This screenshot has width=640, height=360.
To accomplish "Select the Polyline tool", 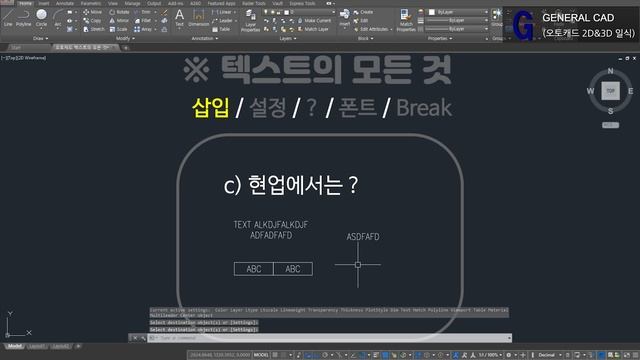I will (24, 18).
